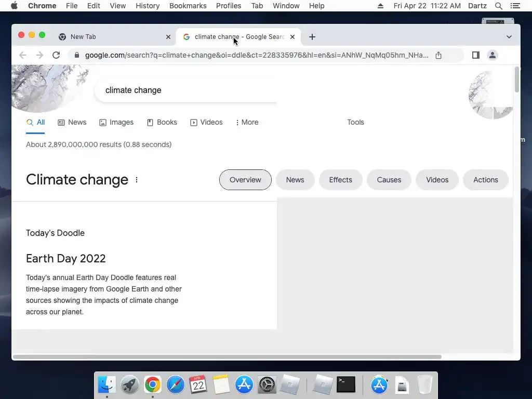Image resolution: width=532 pixels, height=399 pixels.
Task: Select the Actions chip
Action: tap(486, 180)
